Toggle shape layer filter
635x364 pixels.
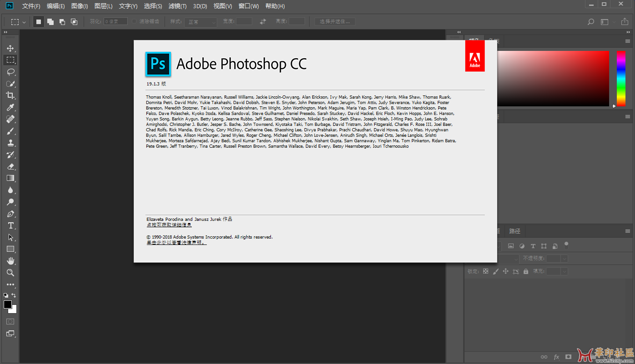tap(544, 246)
